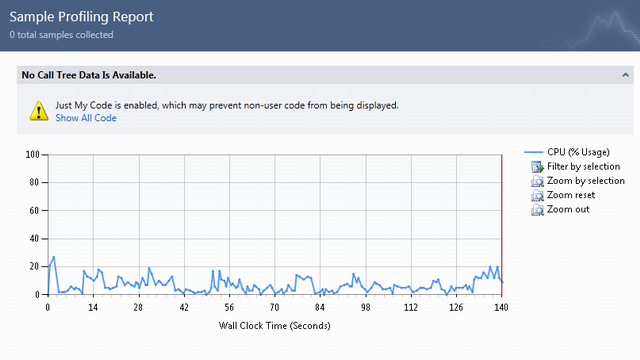
Task: Click the Zoom by selection magnifier icon
Action: (x=537, y=181)
